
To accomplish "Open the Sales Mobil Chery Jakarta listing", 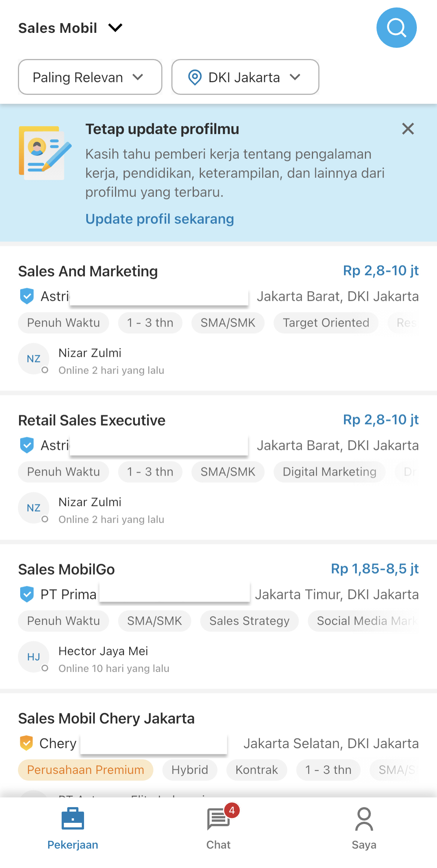I will coord(106,718).
